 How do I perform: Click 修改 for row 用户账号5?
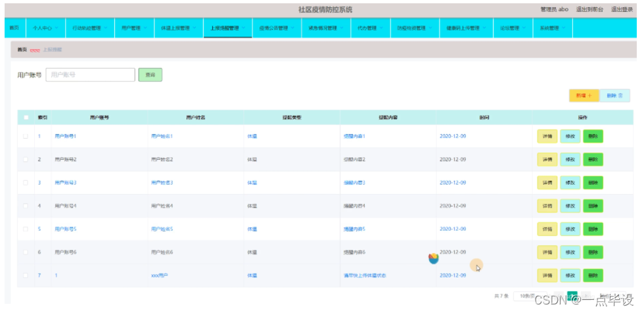pos(570,229)
